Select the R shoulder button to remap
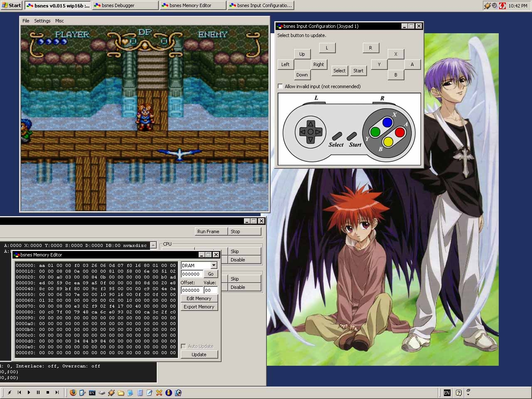This screenshot has width=532, height=399. click(x=371, y=48)
